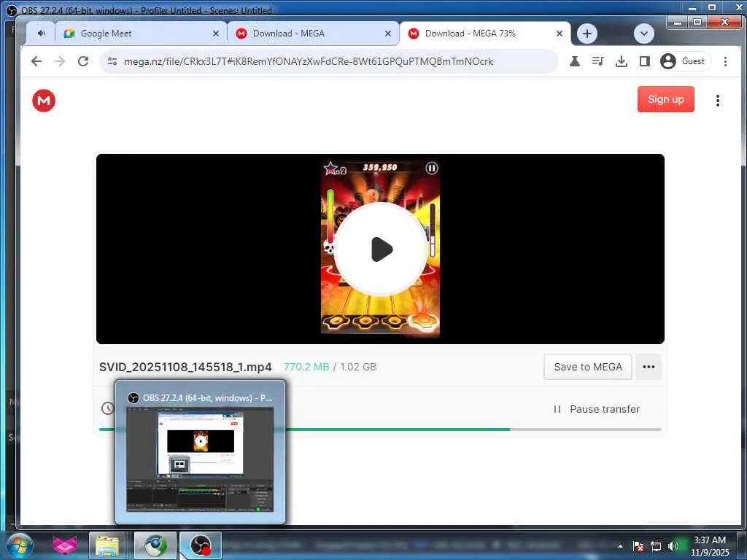Open media controls toolbar icon
The height and width of the screenshot is (560, 747).
597,61
